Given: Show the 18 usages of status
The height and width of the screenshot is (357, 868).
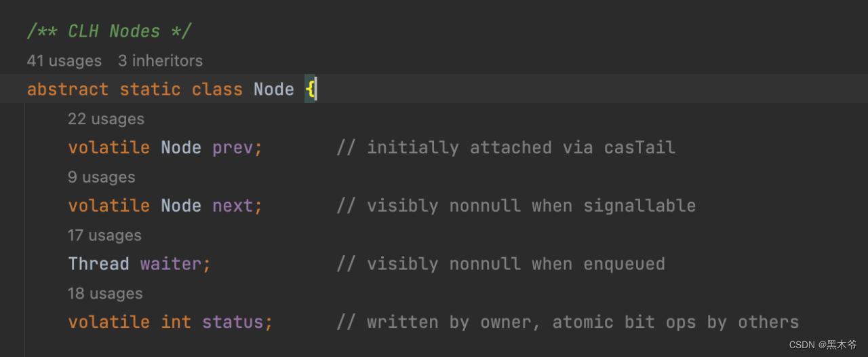Looking at the screenshot, I should coord(105,294).
